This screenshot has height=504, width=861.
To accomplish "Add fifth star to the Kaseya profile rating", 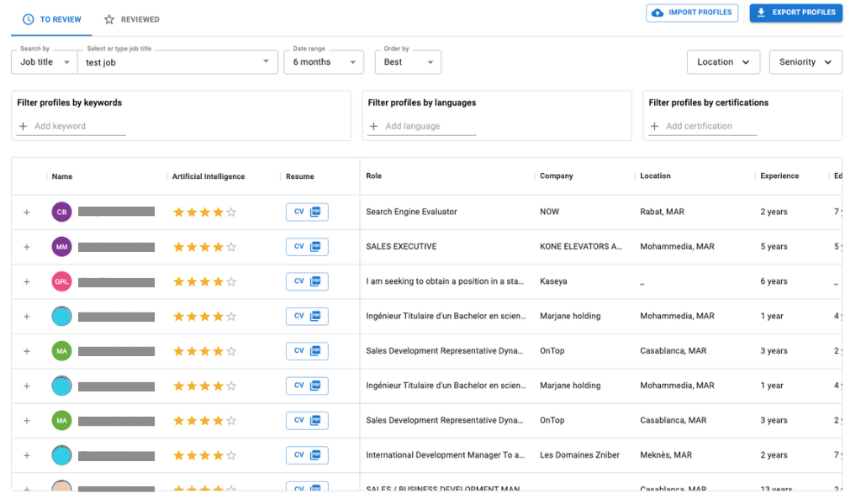I will coord(230,281).
